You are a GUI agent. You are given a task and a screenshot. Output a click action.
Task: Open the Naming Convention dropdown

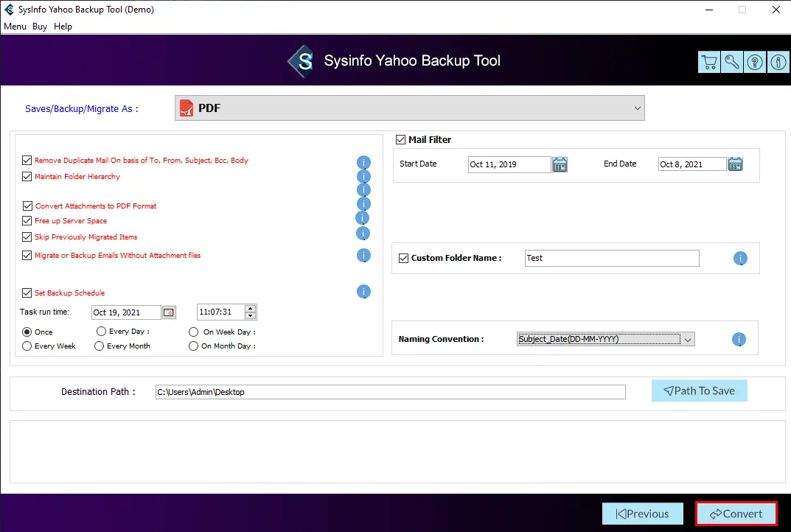[687, 340]
